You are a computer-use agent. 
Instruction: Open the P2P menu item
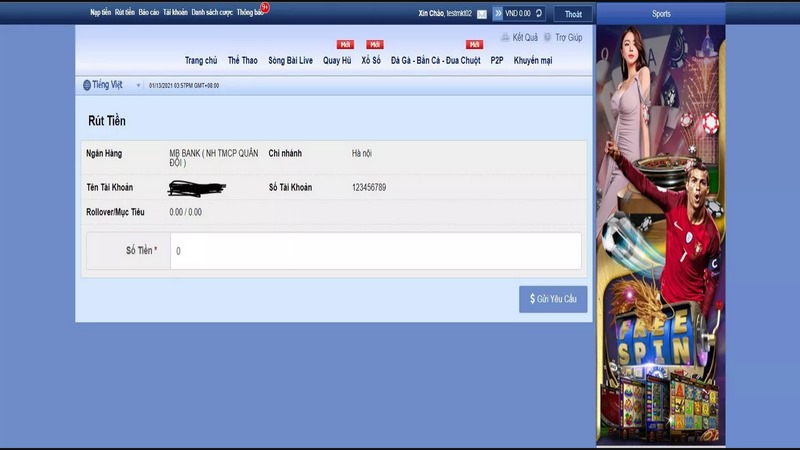click(497, 61)
